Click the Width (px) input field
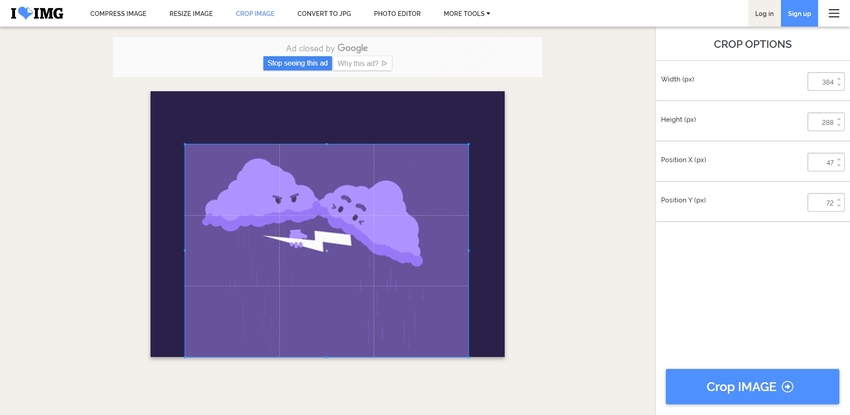 (x=822, y=82)
